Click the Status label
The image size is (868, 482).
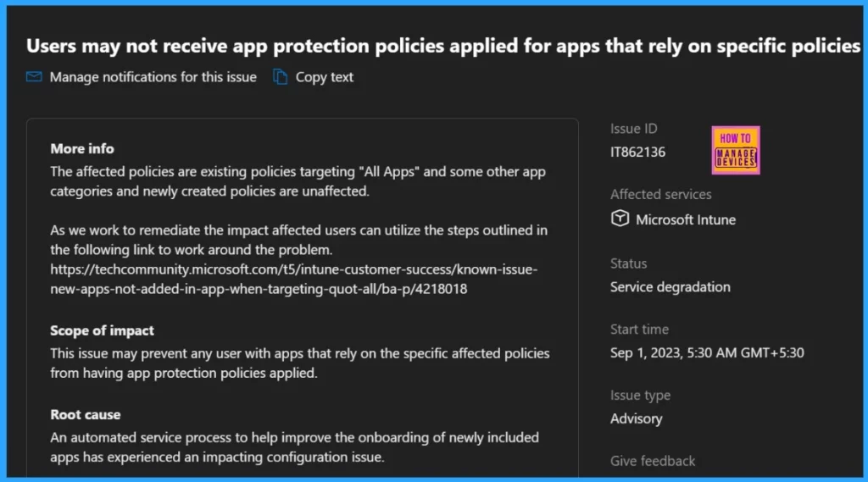(628, 264)
